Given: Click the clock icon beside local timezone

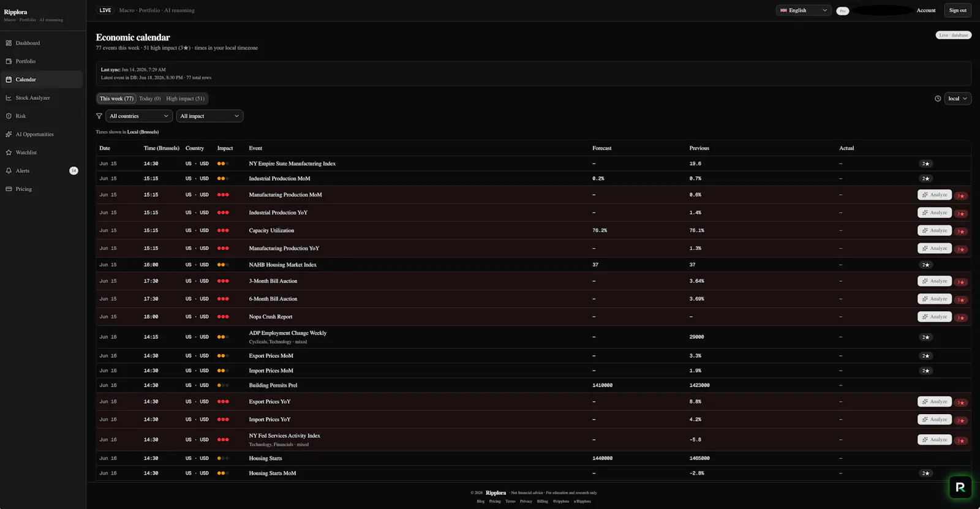Looking at the screenshot, I should pyautogui.click(x=938, y=99).
